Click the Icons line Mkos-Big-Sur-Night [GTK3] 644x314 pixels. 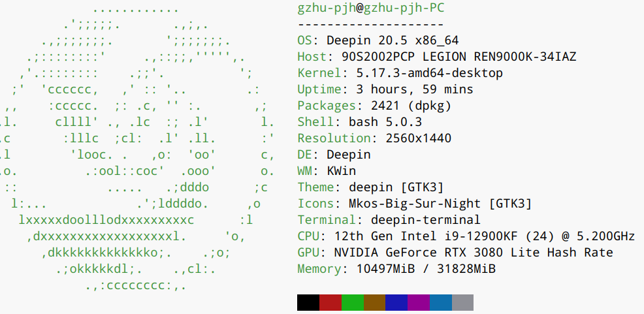coord(415,204)
